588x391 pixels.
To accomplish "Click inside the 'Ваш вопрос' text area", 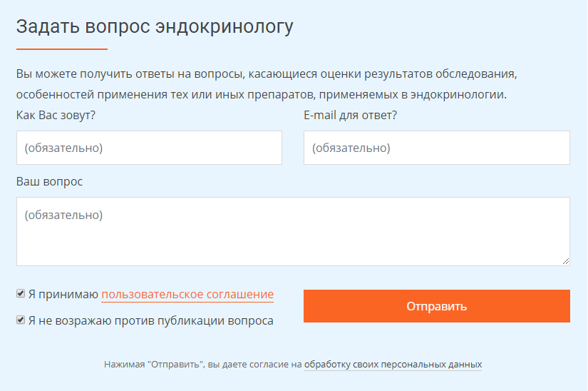I will click(292, 231).
